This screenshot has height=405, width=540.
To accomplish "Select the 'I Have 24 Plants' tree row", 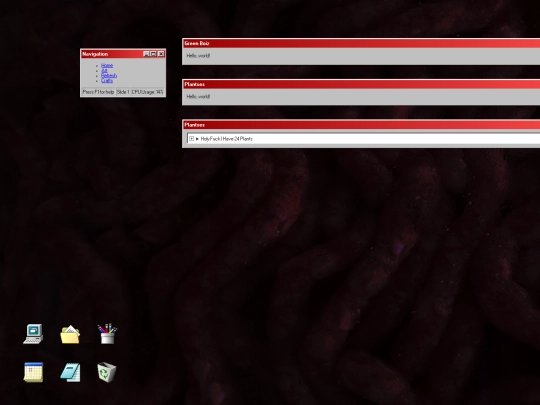I will pyautogui.click(x=363, y=139).
